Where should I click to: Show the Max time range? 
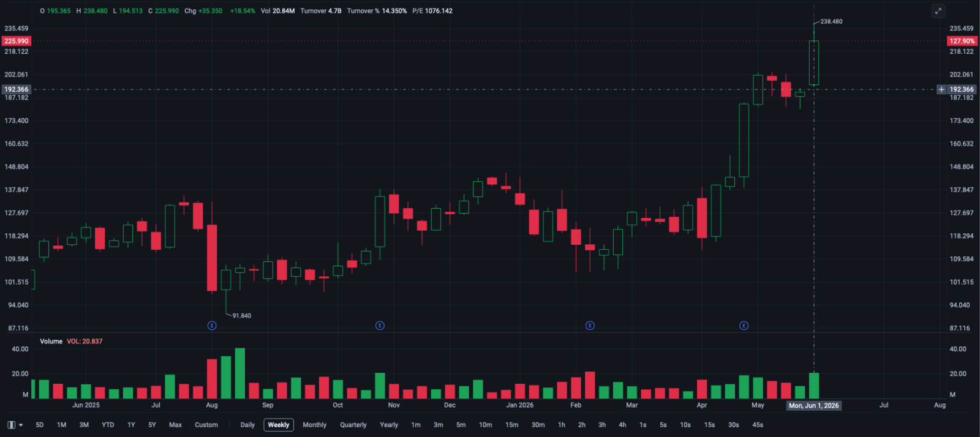(x=175, y=425)
